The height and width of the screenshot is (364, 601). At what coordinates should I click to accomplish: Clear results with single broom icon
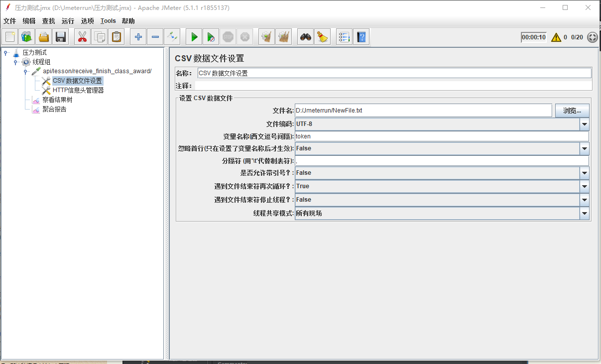(x=267, y=37)
